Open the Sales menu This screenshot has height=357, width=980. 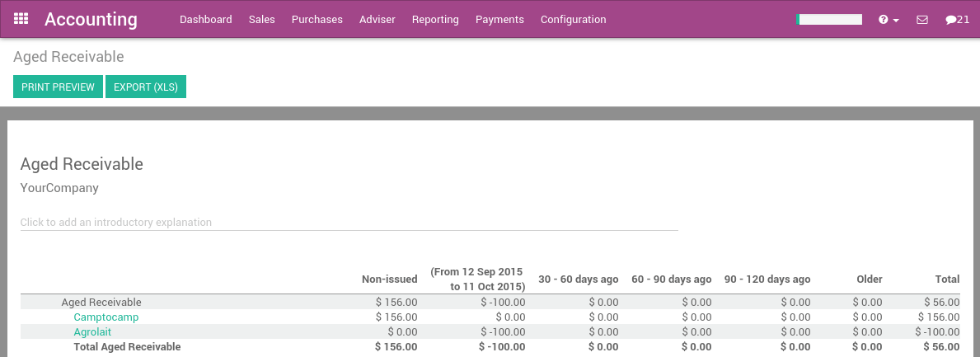262,20
